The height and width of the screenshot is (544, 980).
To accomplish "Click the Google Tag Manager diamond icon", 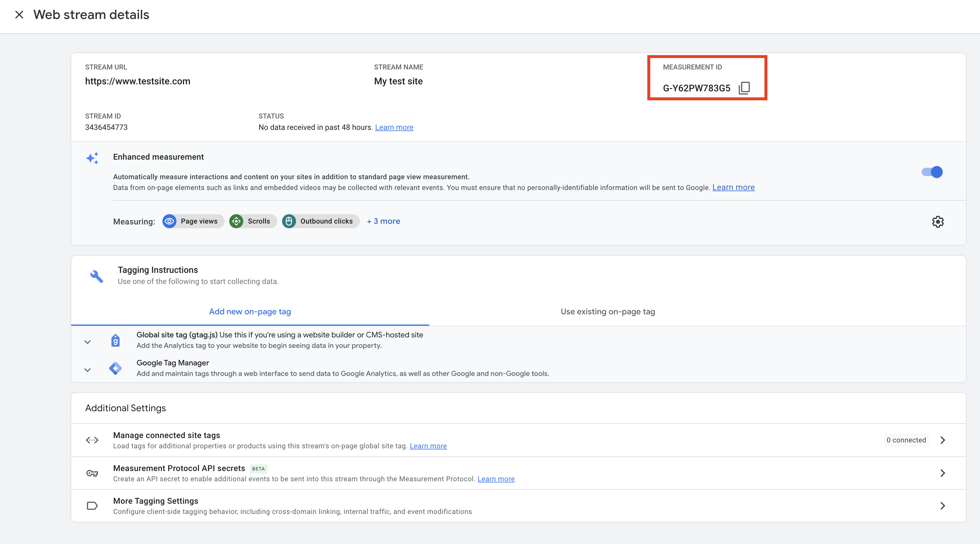I will [x=115, y=368].
